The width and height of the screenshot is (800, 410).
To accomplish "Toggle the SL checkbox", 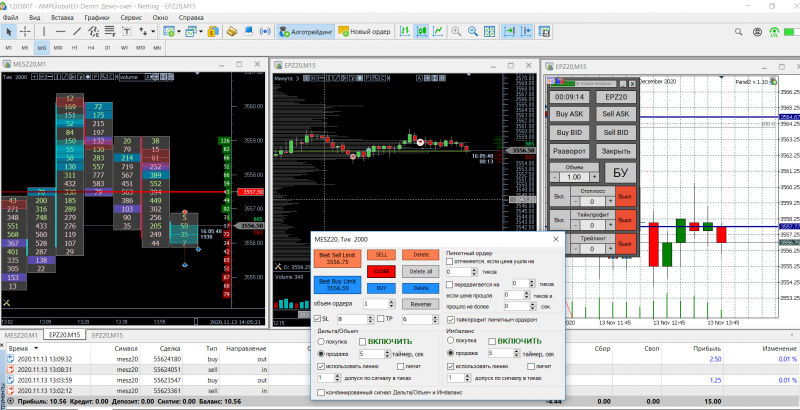I will pos(318,319).
